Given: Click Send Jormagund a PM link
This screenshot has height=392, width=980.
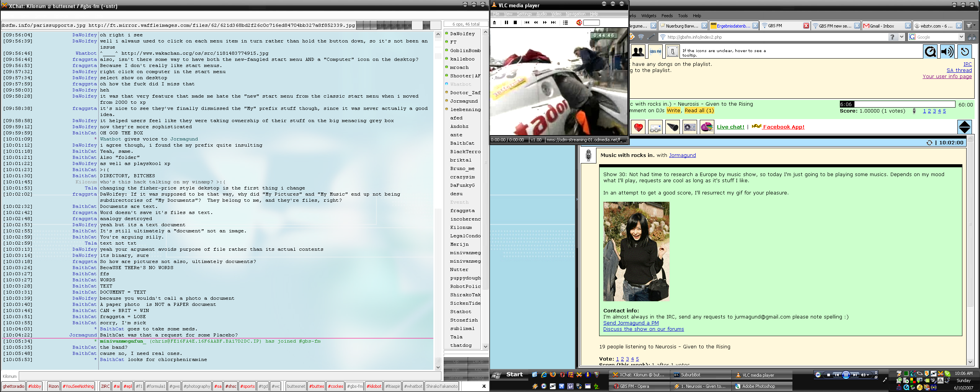Looking at the screenshot, I should [x=631, y=323].
